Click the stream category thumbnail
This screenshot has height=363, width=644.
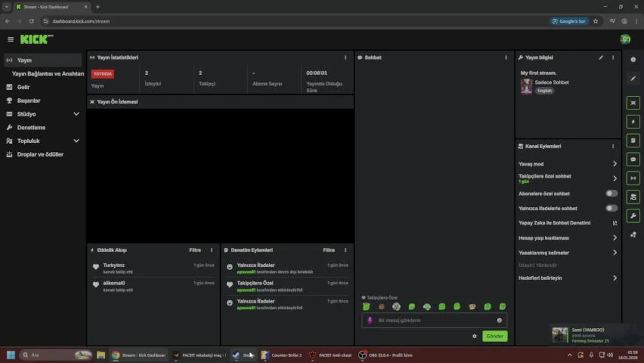pyautogui.click(x=526, y=86)
